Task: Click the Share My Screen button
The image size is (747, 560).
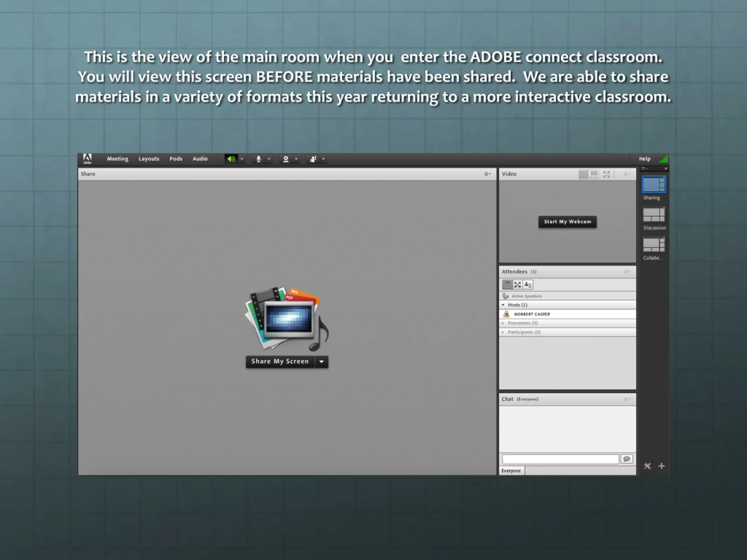Action: coord(280,362)
